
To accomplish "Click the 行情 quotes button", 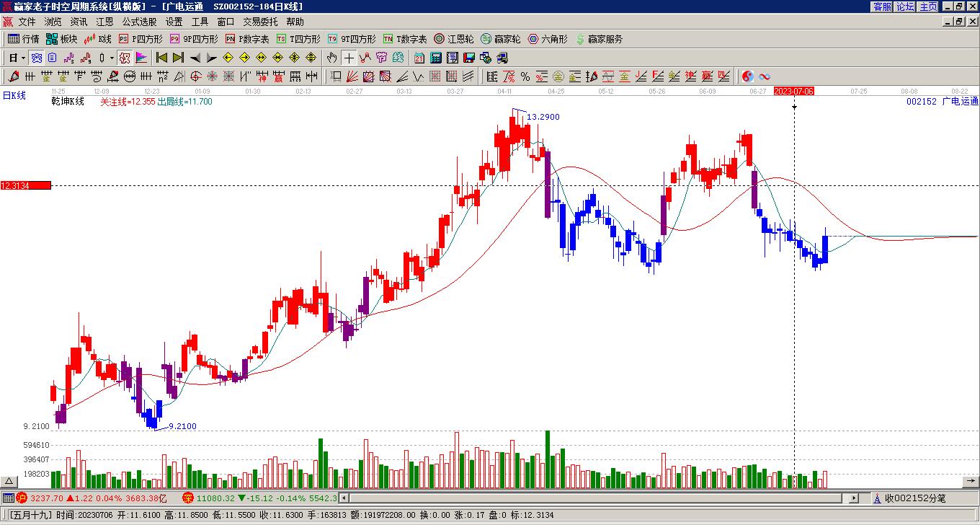I will (24, 39).
